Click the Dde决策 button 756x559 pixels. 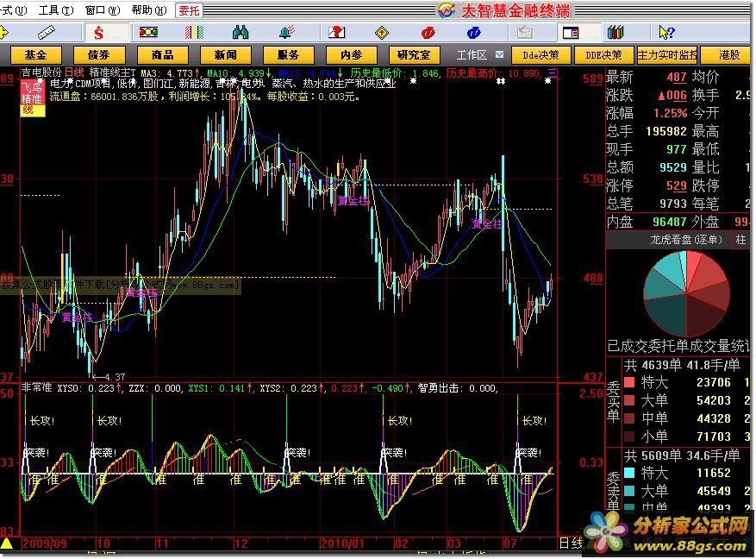coord(541,55)
